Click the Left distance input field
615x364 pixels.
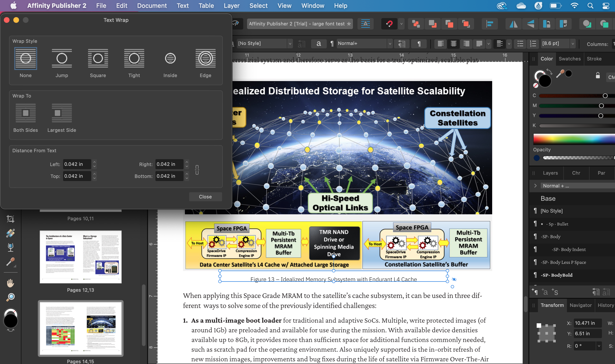pyautogui.click(x=77, y=164)
